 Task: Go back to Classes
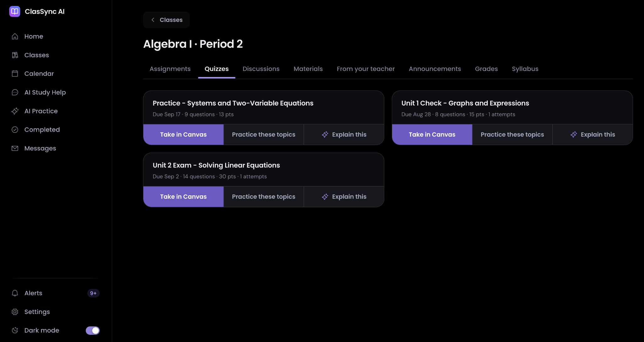tap(166, 20)
